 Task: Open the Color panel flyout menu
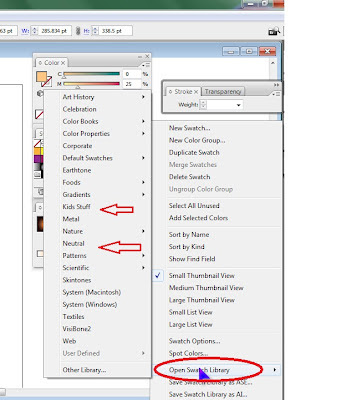[x=146, y=65]
